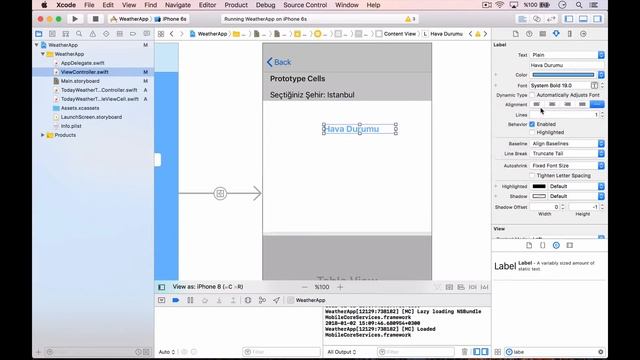640x360 pixels.
Task: Open the File Template library icon
Action: [x=529, y=245]
